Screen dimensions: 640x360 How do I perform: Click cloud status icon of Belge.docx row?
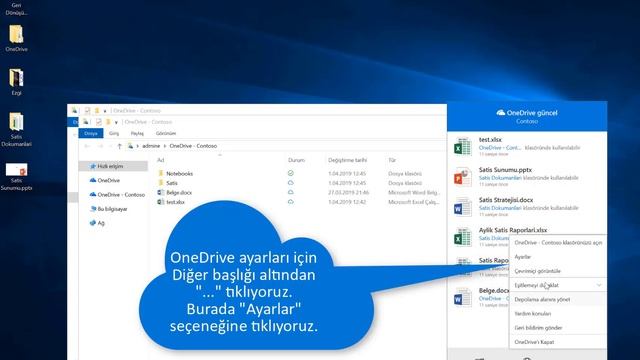click(x=291, y=192)
